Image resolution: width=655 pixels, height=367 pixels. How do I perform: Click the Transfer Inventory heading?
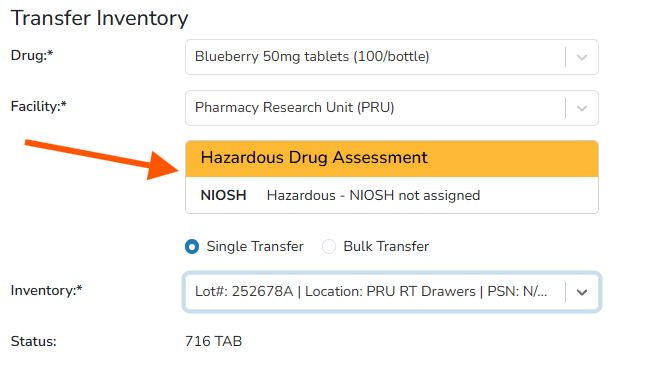[x=99, y=18]
